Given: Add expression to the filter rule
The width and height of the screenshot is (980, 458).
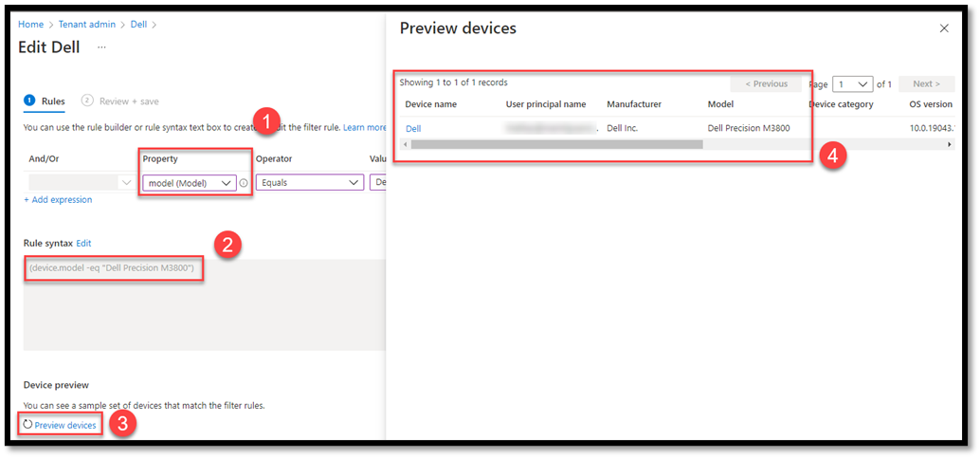Looking at the screenshot, I should coord(58,199).
